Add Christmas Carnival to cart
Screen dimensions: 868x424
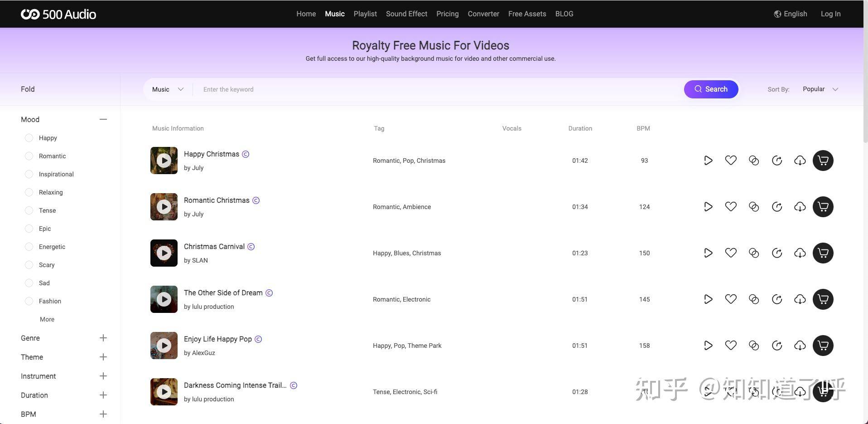coord(823,253)
